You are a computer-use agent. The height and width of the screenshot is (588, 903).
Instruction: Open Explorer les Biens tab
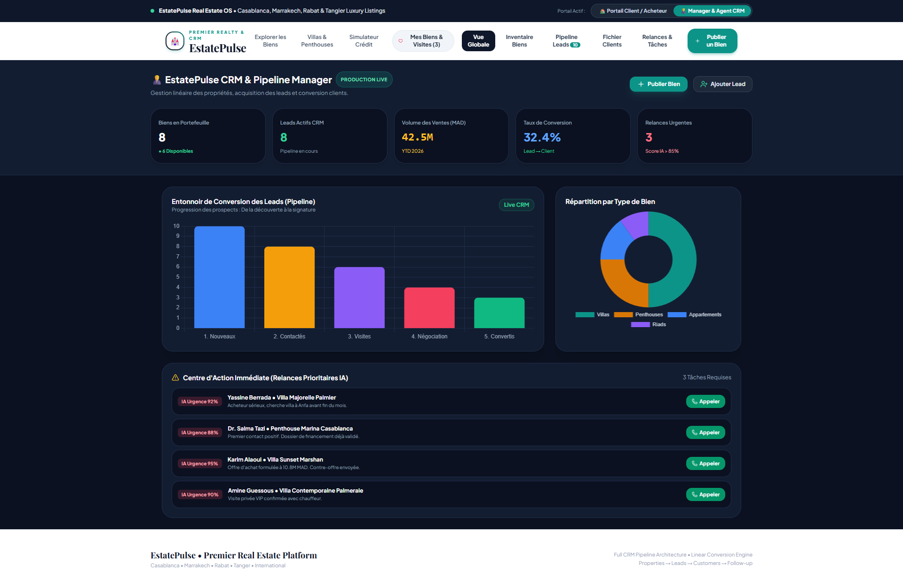[x=270, y=41]
